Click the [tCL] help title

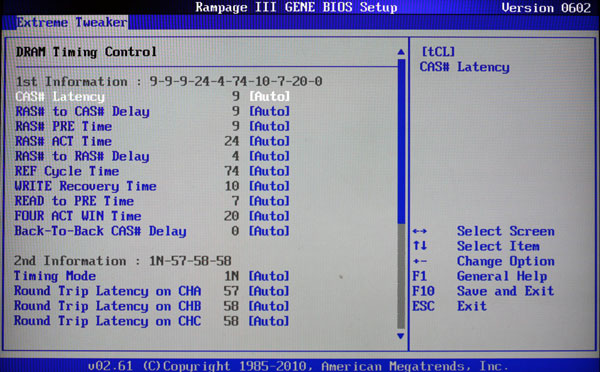[438, 52]
